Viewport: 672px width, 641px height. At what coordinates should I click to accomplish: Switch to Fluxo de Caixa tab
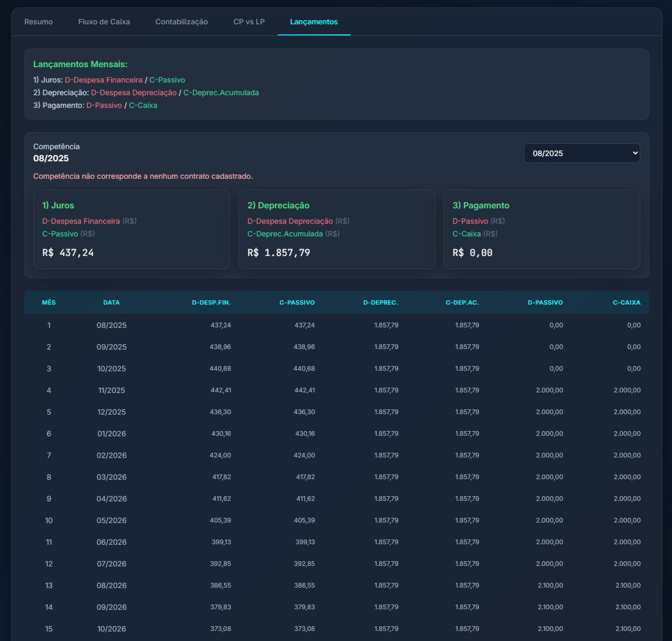tap(104, 22)
